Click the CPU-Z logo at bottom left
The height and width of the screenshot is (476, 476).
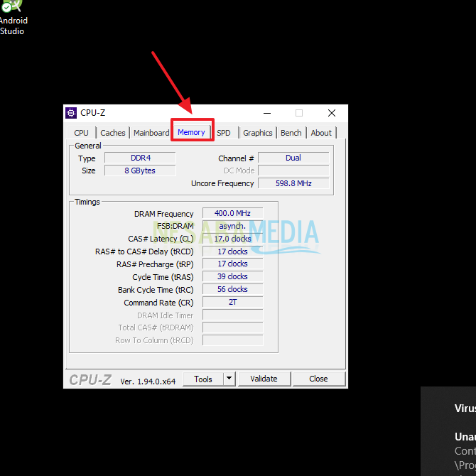pos(90,380)
